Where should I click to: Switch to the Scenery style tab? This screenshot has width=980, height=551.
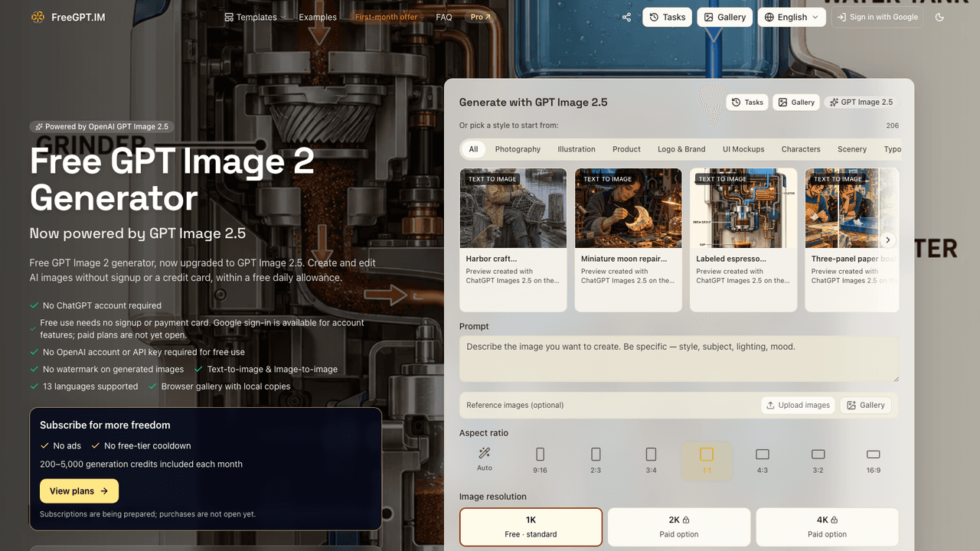point(852,149)
